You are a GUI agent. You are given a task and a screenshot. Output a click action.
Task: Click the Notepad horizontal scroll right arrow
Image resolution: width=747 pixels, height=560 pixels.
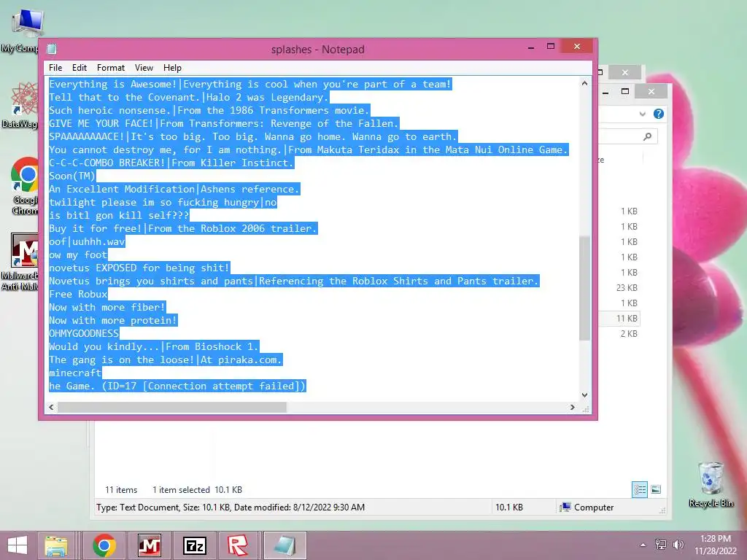[x=573, y=407]
